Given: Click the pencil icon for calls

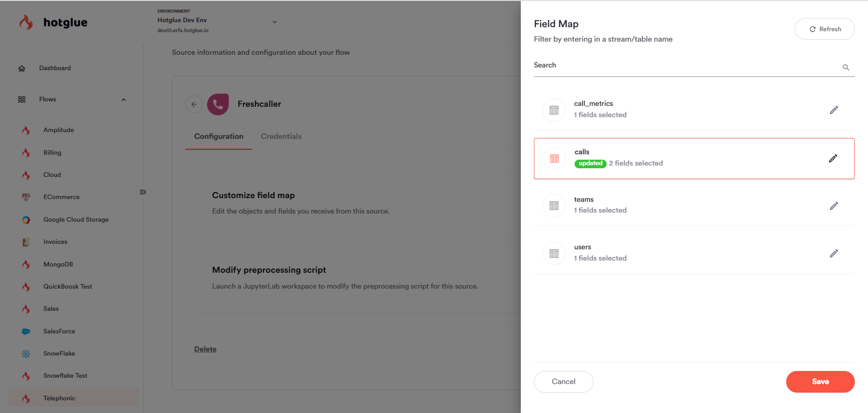Looking at the screenshot, I should (833, 158).
